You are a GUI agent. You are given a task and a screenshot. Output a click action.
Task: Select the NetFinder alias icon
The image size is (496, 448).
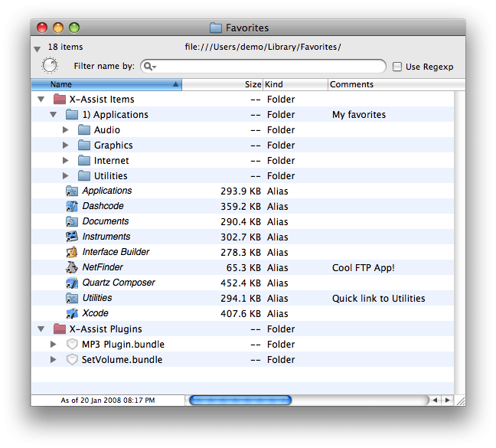[x=72, y=267]
